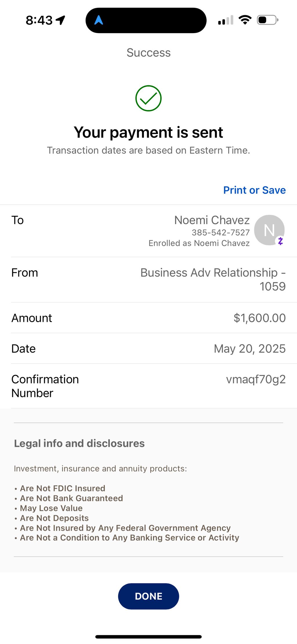Tap the 8:43 clock in status bar

click(x=39, y=20)
